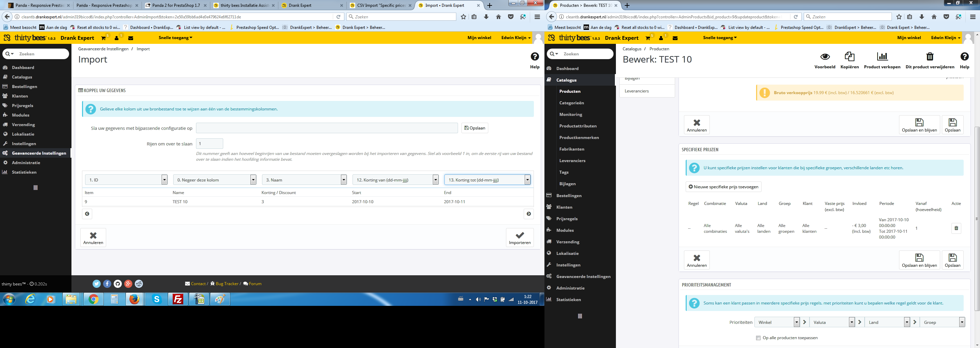Enable 'Op alle producten toepassen' checkbox
Screen dimensions: 980x348
click(758, 338)
